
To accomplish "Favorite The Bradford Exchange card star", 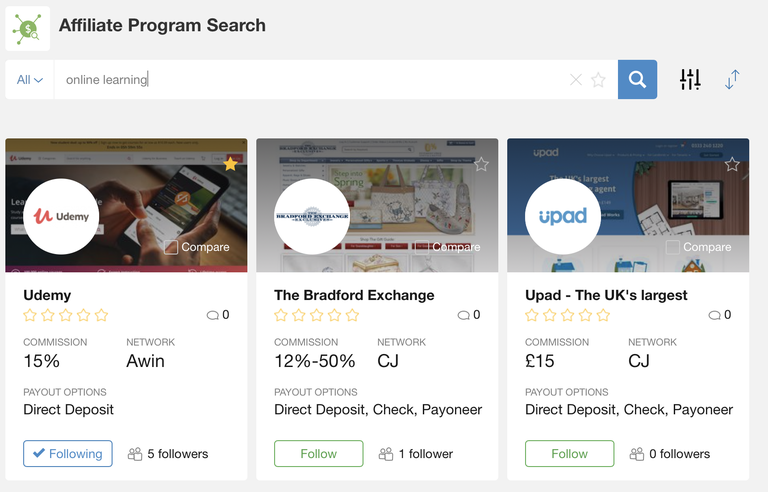I will click(x=481, y=164).
